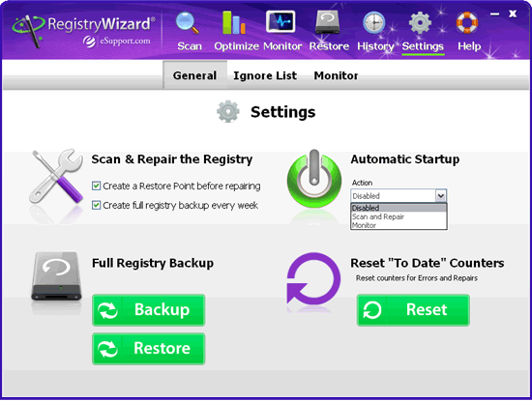
Task: Click the Reset counters for Errors and Repairs text
Action: coord(417,278)
